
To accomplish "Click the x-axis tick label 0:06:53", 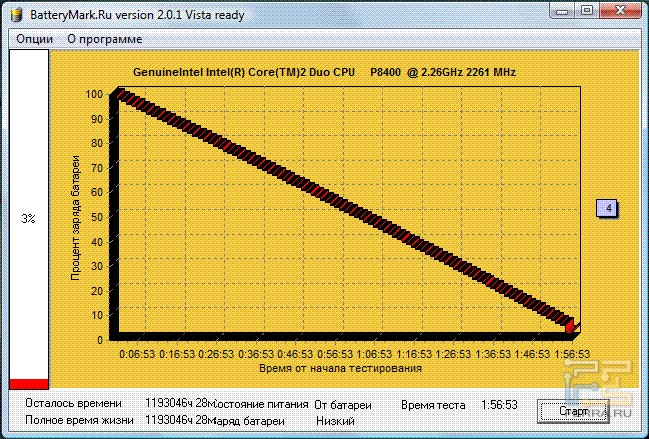I will tap(137, 354).
